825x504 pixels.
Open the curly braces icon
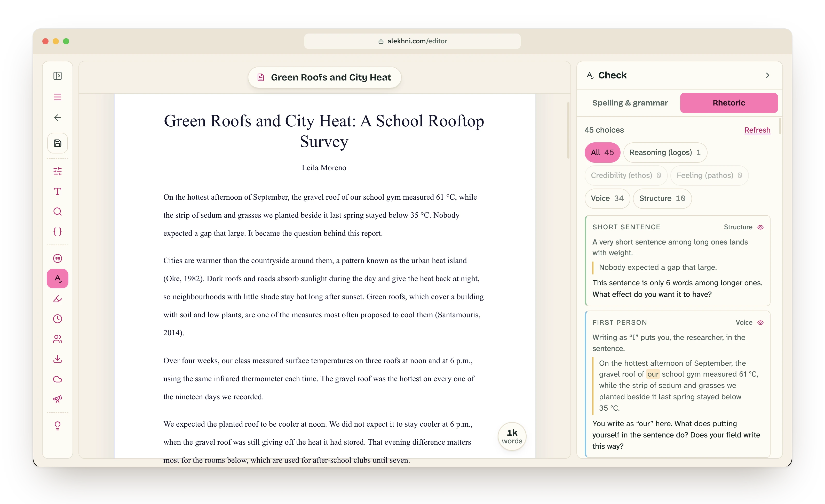pos(58,232)
